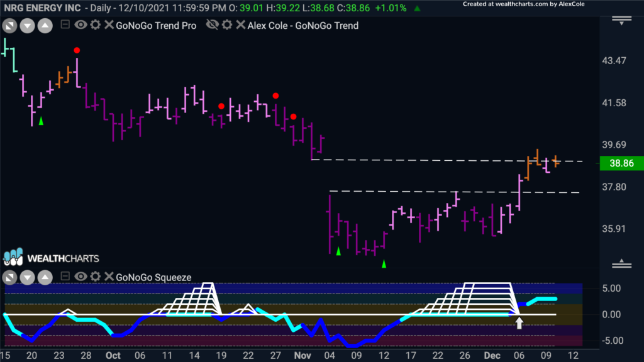Click the green triangle below the September low
644x362 pixels.
point(41,121)
